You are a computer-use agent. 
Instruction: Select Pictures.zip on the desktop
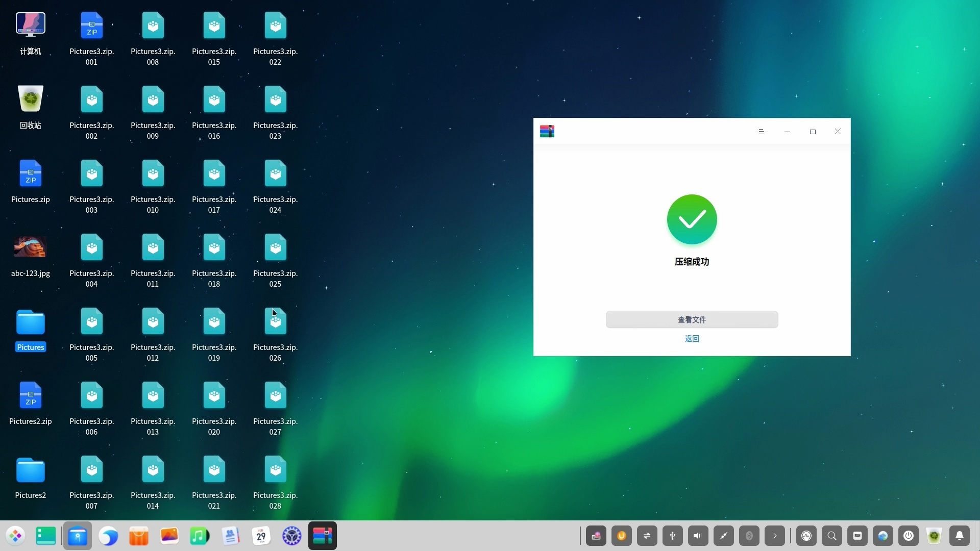(x=31, y=182)
